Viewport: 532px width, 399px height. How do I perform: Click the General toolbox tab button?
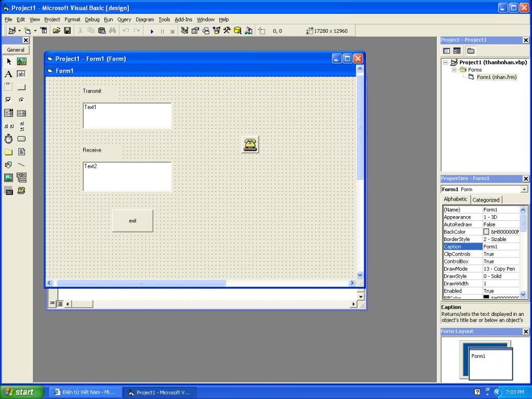pos(16,50)
